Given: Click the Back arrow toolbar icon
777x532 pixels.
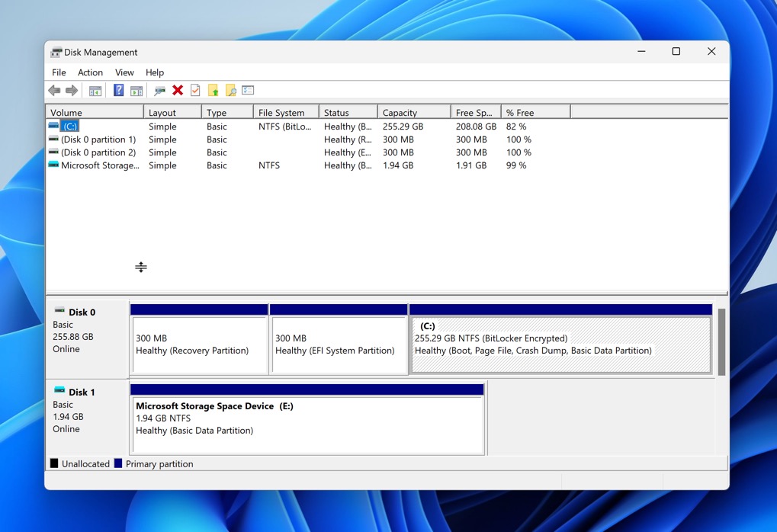Looking at the screenshot, I should point(54,91).
